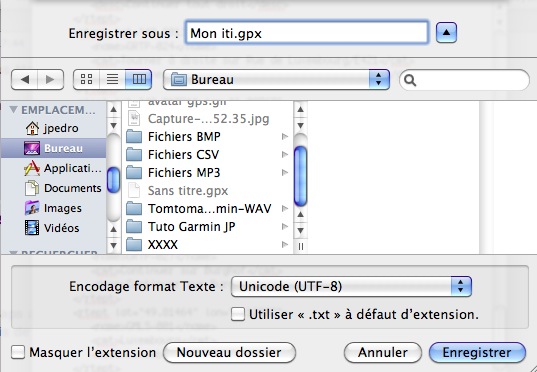The image size is (537, 372).
Task: Select jpedro home in sidebar
Action: (52, 128)
